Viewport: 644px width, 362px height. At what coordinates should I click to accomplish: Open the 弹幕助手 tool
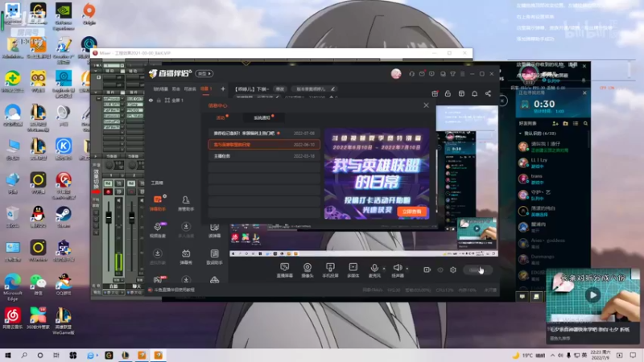click(x=157, y=203)
